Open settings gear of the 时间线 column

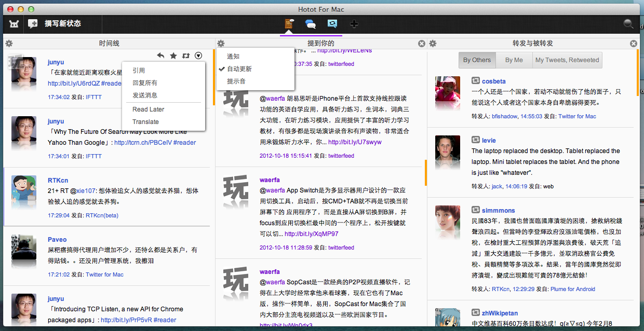point(9,44)
